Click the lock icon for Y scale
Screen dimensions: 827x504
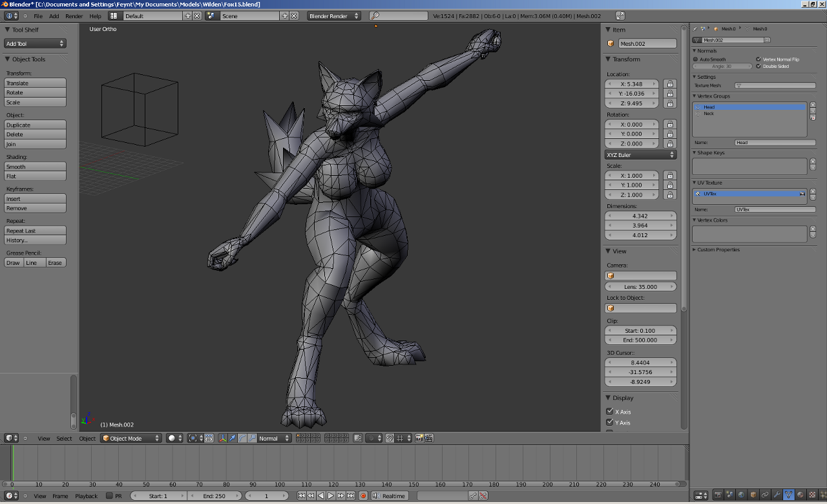[x=670, y=185]
